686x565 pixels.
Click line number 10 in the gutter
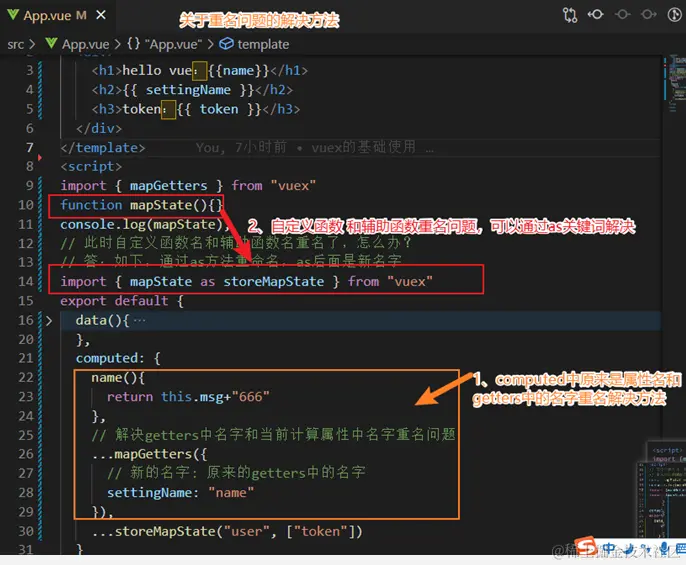click(26, 205)
